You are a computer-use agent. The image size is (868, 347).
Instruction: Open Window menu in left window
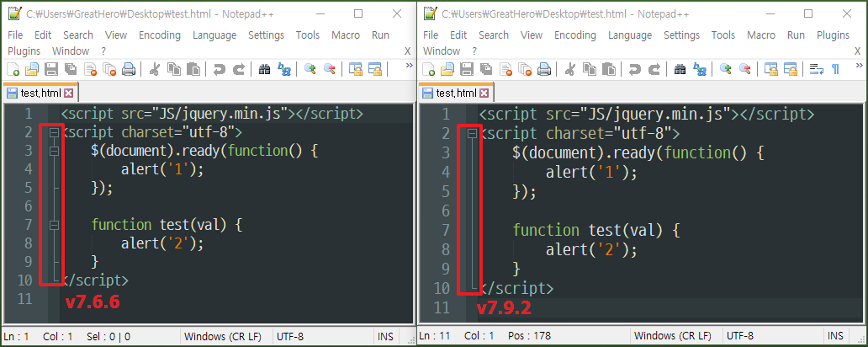[x=71, y=51]
